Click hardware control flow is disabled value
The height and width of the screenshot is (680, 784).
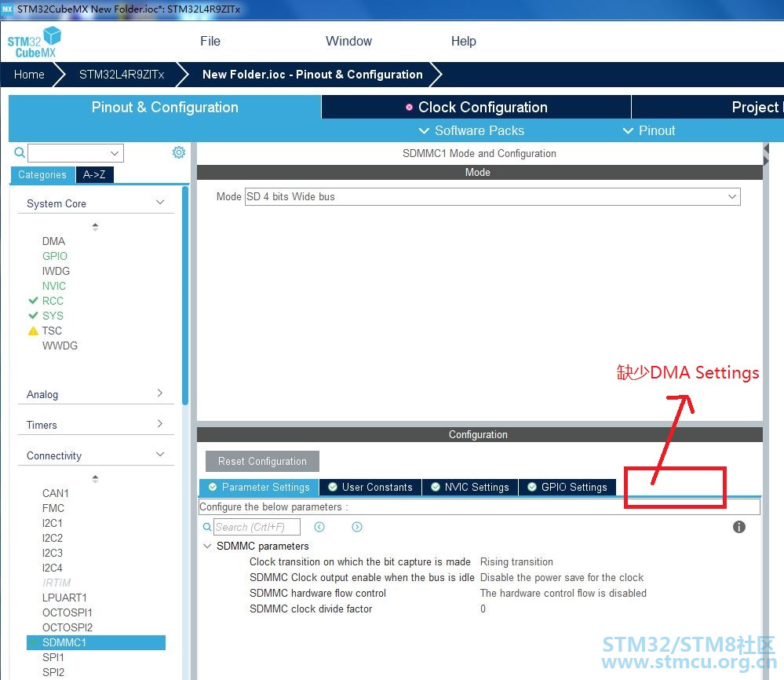563,593
